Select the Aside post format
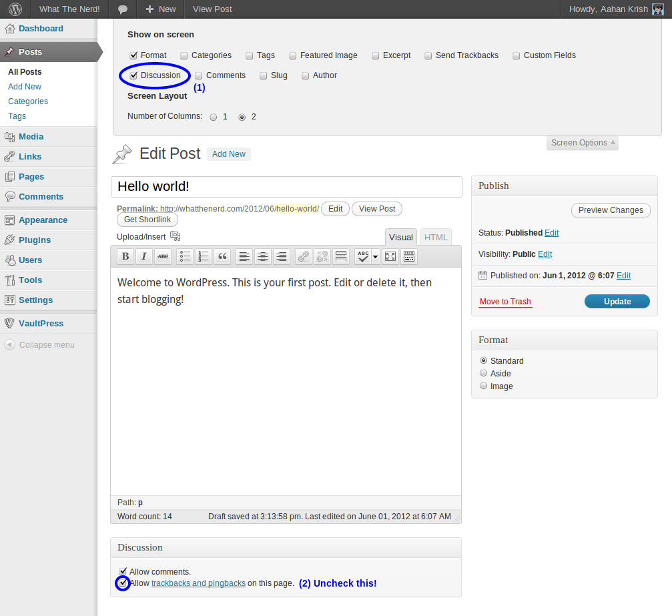This screenshot has width=672, height=616. [x=483, y=372]
